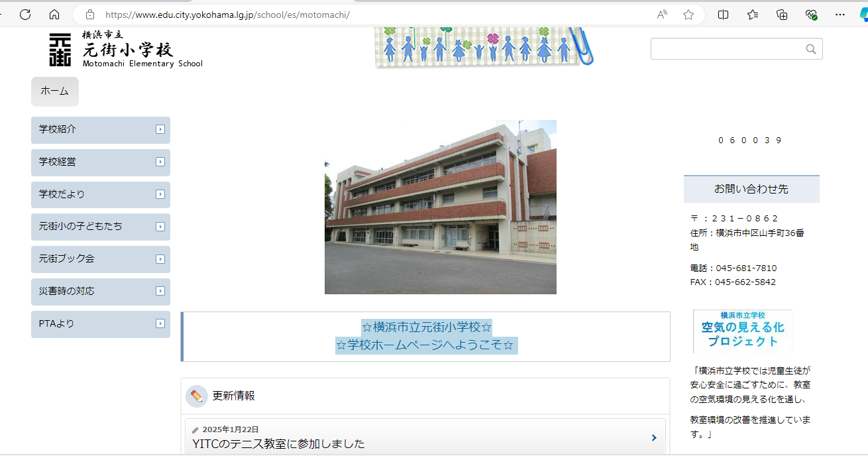Expand the 学校紹介 submenu arrow

tap(160, 129)
